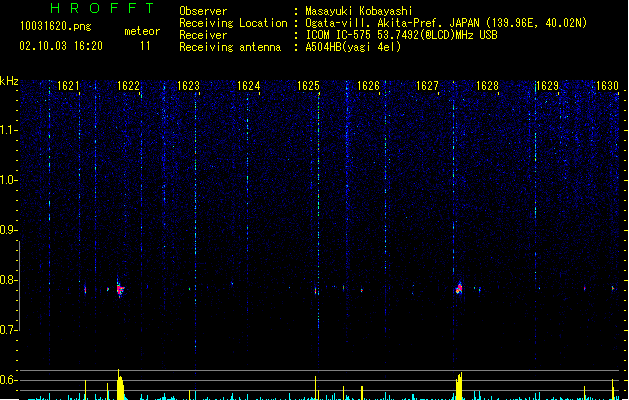Click the strong meteor echo after 1627
629x400 pixels.
tap(459, 288)
